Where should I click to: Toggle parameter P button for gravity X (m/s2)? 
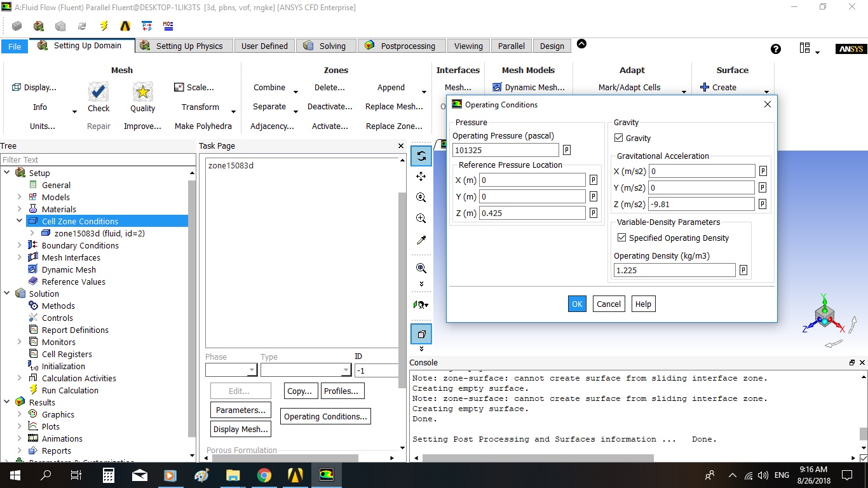[x=763, y=172]
